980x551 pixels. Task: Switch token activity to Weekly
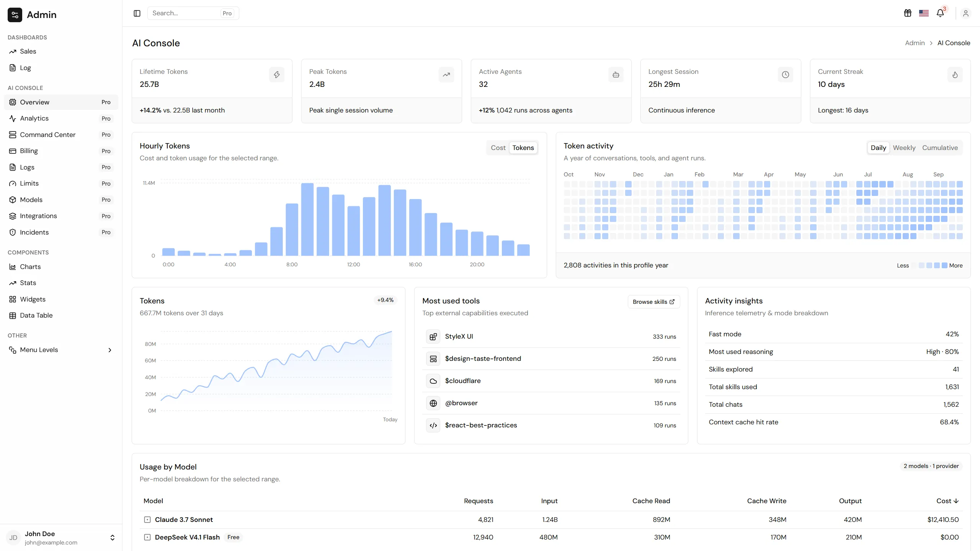click(904, 148)
